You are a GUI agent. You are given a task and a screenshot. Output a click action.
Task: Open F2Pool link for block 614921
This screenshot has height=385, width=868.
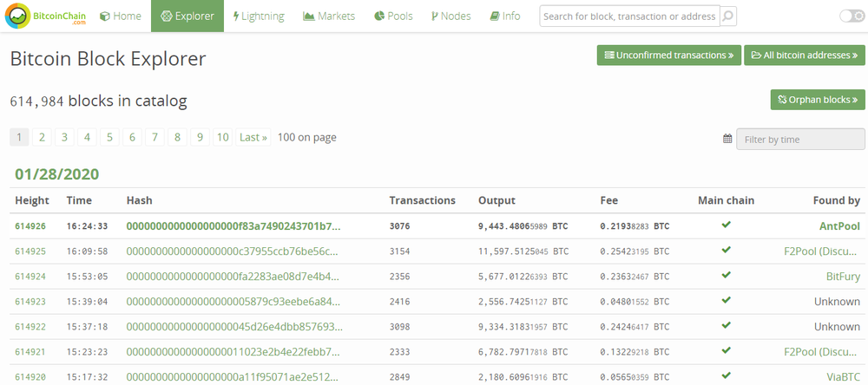(822, 352)
